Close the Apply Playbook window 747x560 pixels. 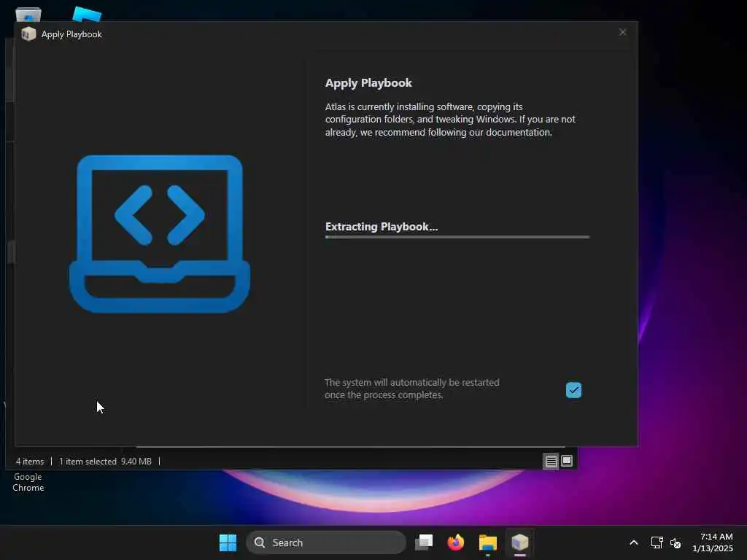click(623, 32)
